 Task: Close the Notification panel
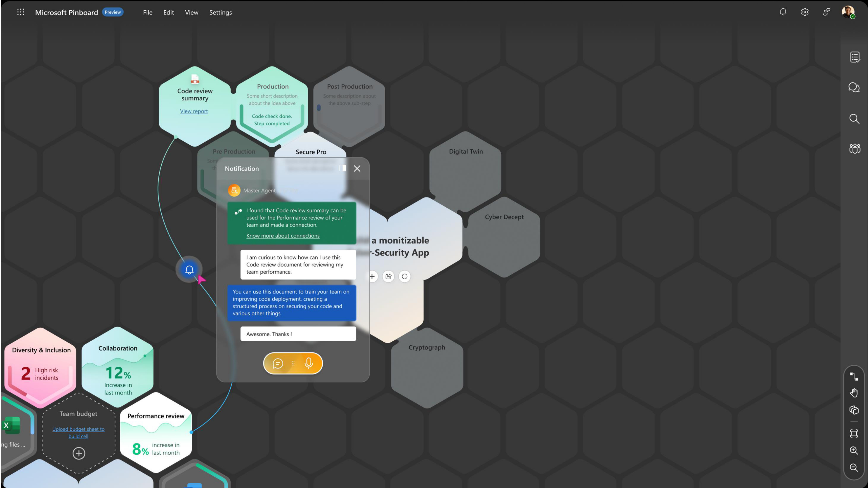(357, 168)
